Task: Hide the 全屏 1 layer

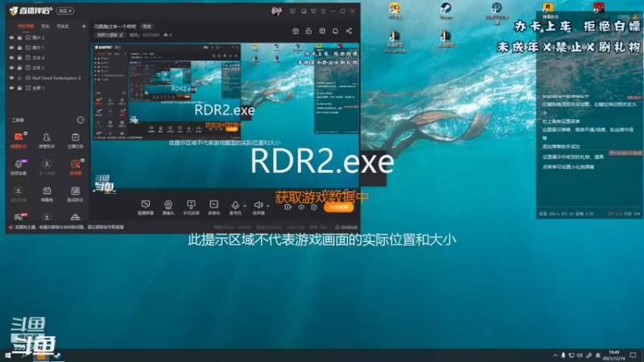Action: [x=11, y=88]
